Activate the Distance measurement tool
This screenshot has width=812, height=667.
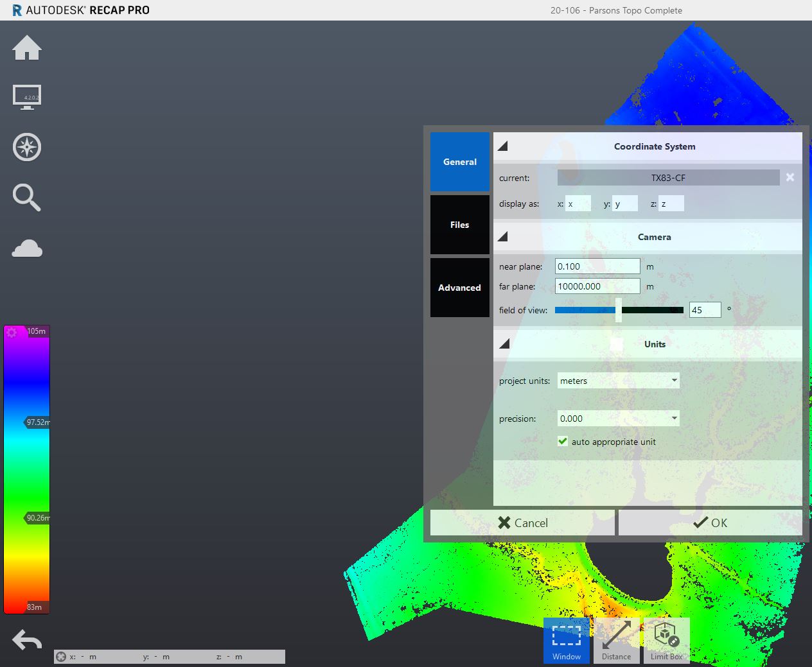click(616, 640)
